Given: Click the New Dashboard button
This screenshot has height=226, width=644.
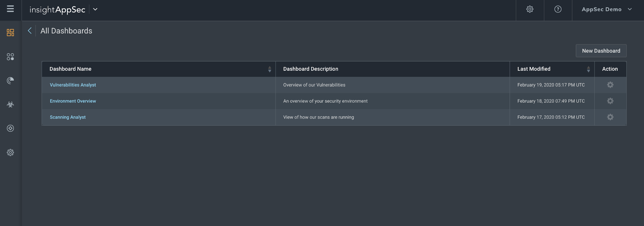Looking at the screenshot, I should coord(601,51).
